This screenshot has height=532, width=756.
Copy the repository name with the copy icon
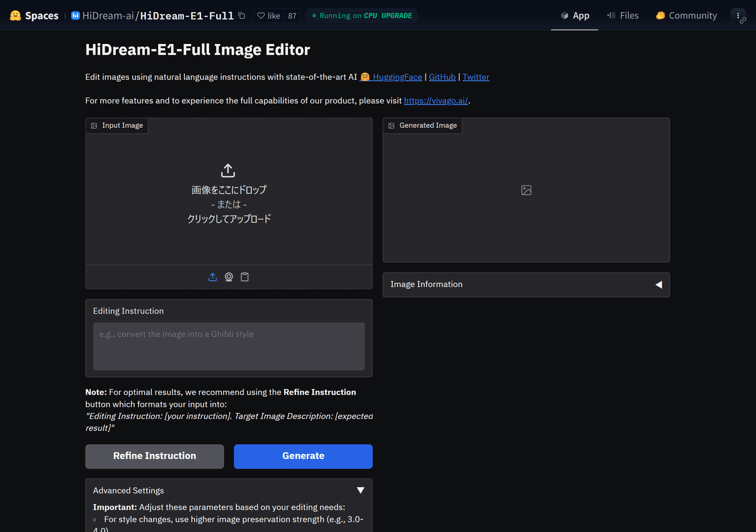[x=241, y=15]
